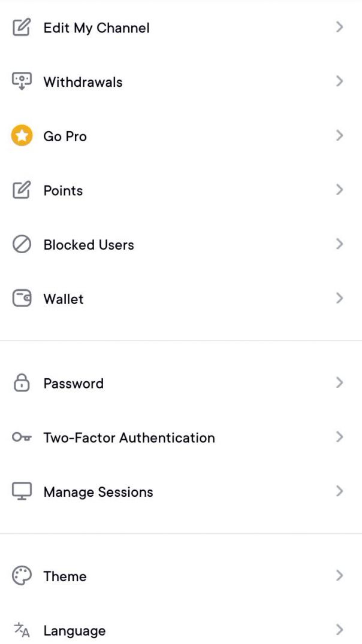The height and width of the screenshot is (644, 362).
Task: Expand the Edit My Channel chevron arrow
Action: click(x=339, y=28)
